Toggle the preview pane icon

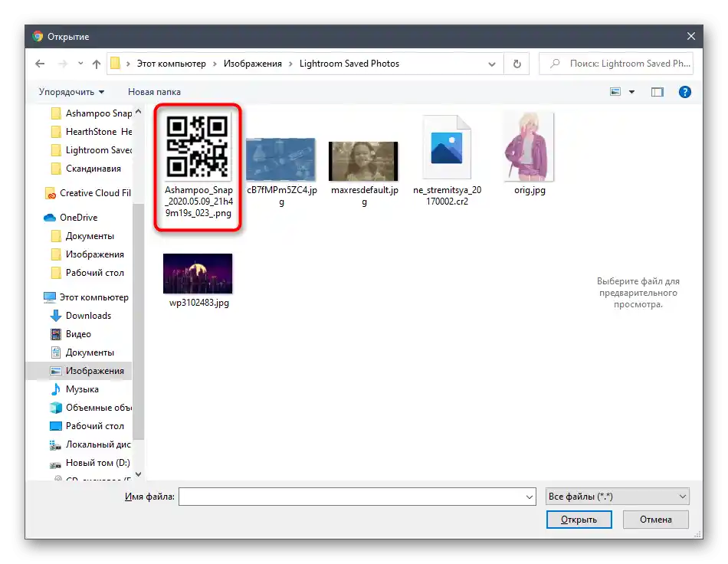click(657, 92)
